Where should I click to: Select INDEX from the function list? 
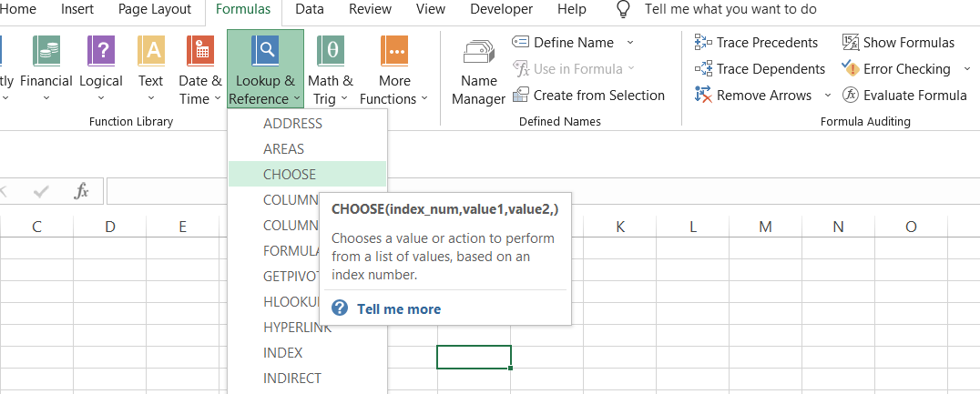282,352
